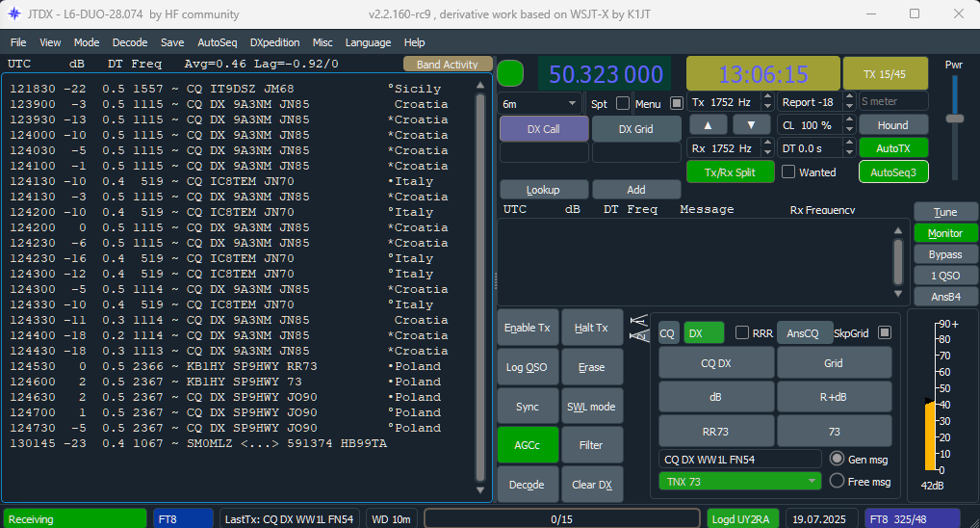Click the green TX status indicator square
The width and height of the screenshot is (980, 528).
[x=510, y=73]
